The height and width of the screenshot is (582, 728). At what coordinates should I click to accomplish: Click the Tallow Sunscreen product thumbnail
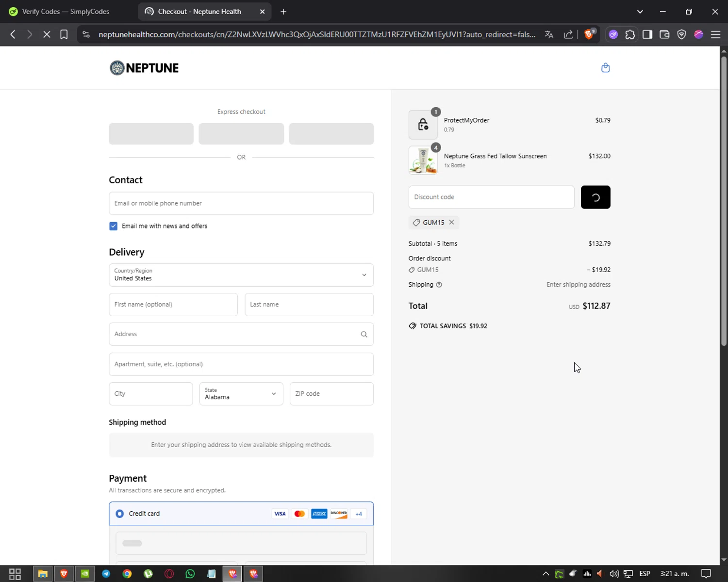click(423, 160)
